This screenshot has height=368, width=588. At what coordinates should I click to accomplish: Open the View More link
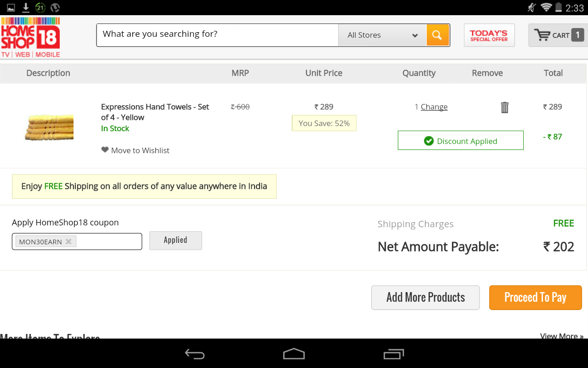coord(562,336)
